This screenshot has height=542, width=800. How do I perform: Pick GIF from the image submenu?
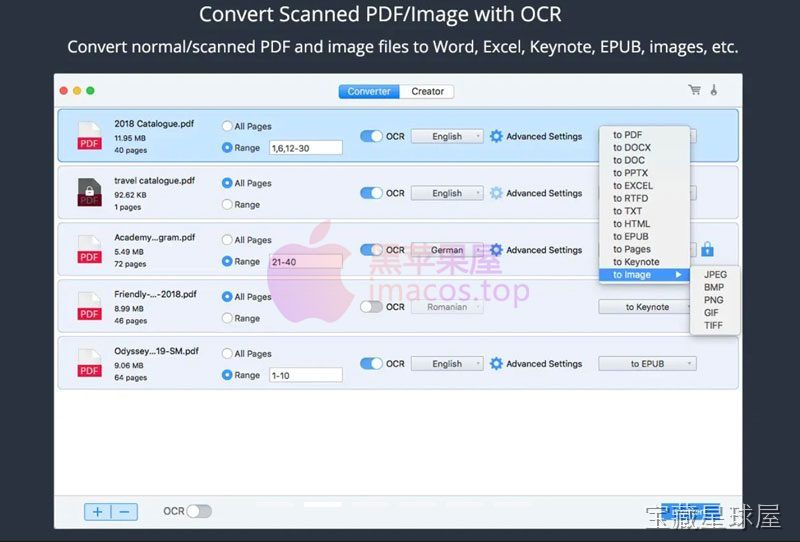pyautogui.click(x=715, y=312)
